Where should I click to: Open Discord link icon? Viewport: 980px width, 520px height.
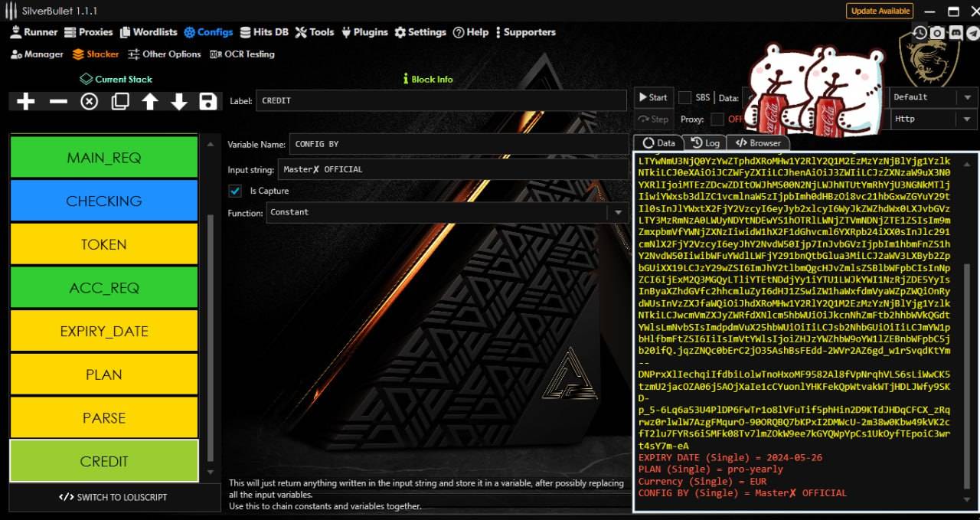pyautogui.click(x=955, y=33)
